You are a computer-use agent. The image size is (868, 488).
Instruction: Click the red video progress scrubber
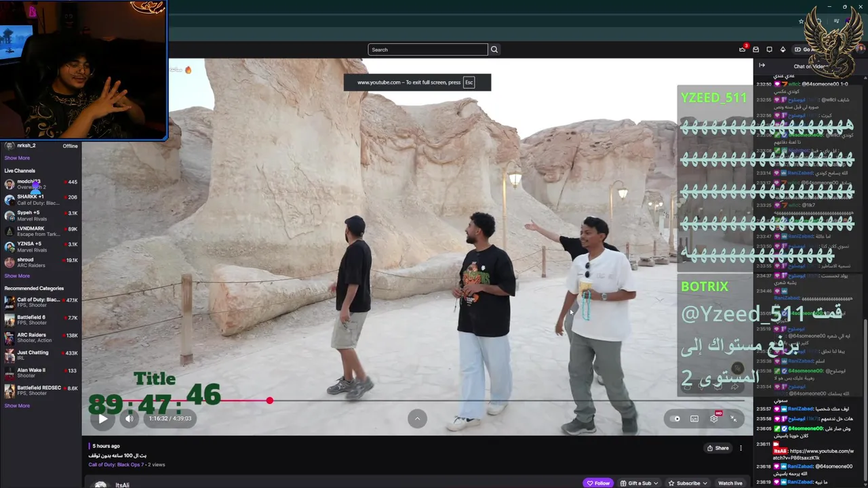270,401
